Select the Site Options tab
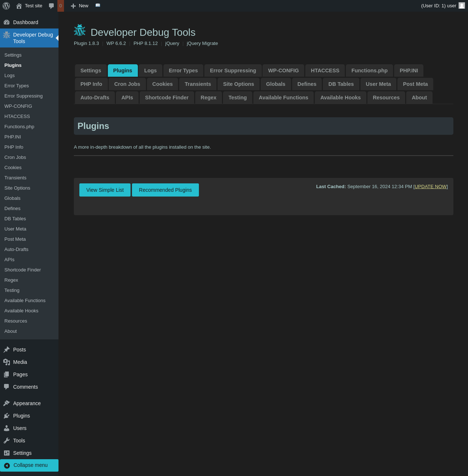This screenshot has width=468, height=476. click(x=238, y=84)
